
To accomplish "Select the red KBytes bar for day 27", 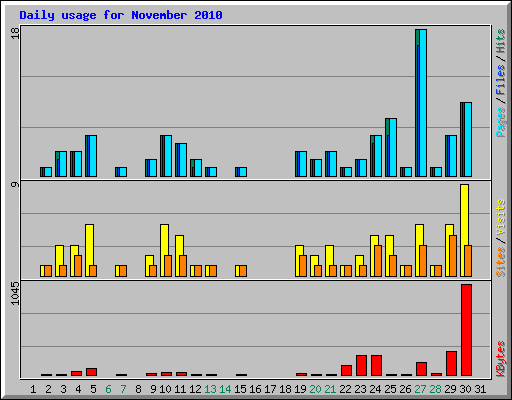I will click(x=421, y=369).
